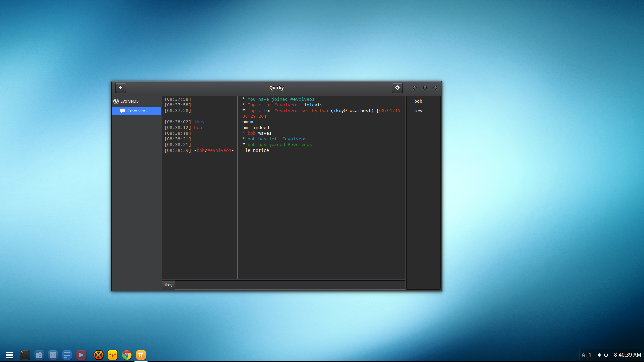Click the first window control circle in Quirky
644x362 pixels.
point(415,88)
